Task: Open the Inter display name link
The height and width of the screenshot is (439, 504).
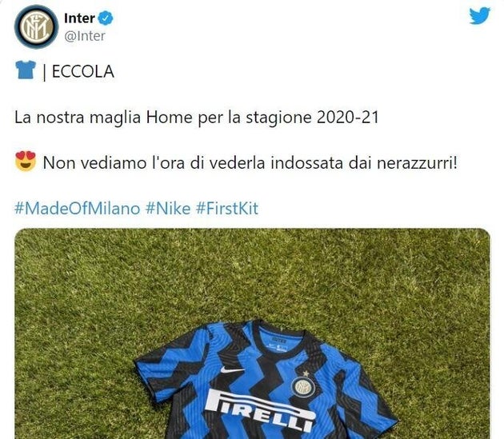Action: pyautogui.click(x=79, y=18)
